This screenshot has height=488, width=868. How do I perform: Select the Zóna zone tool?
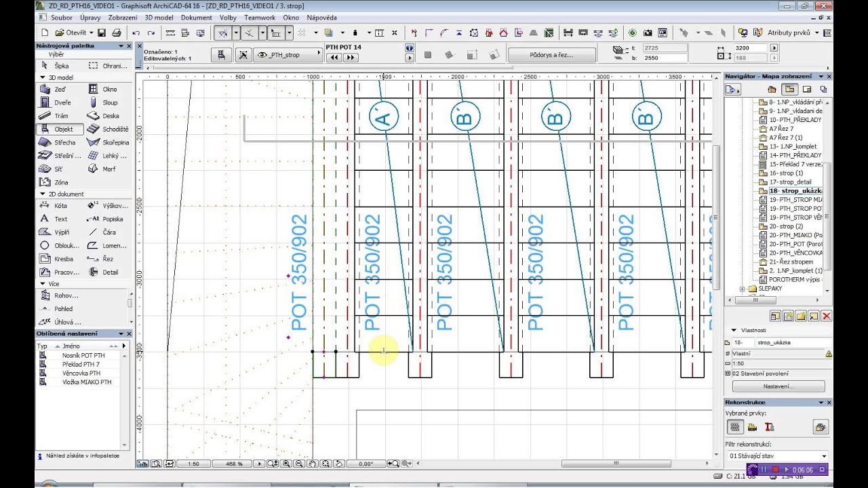(54, 182)
